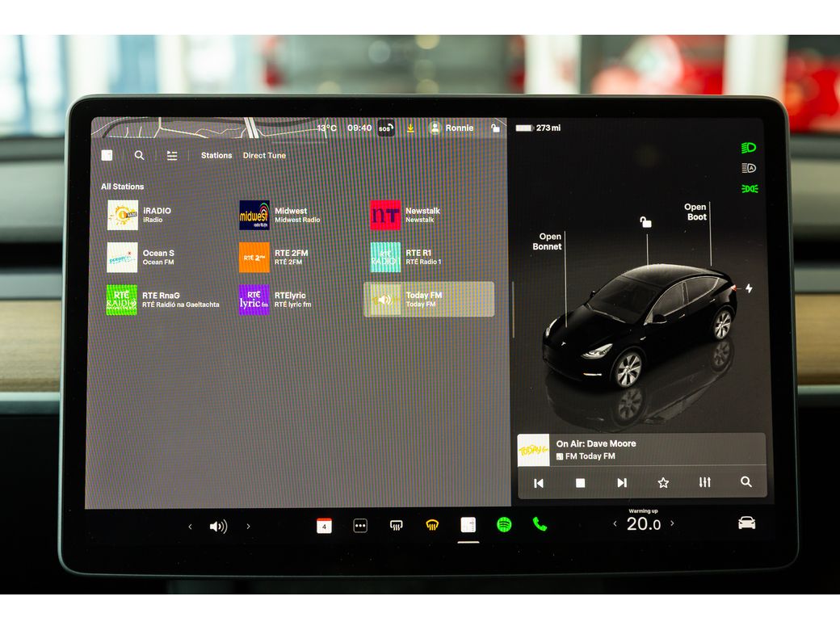The height and width of the screenshot is (630, 840).
Task: Open the three-dots app launcher
Action: 360,526
